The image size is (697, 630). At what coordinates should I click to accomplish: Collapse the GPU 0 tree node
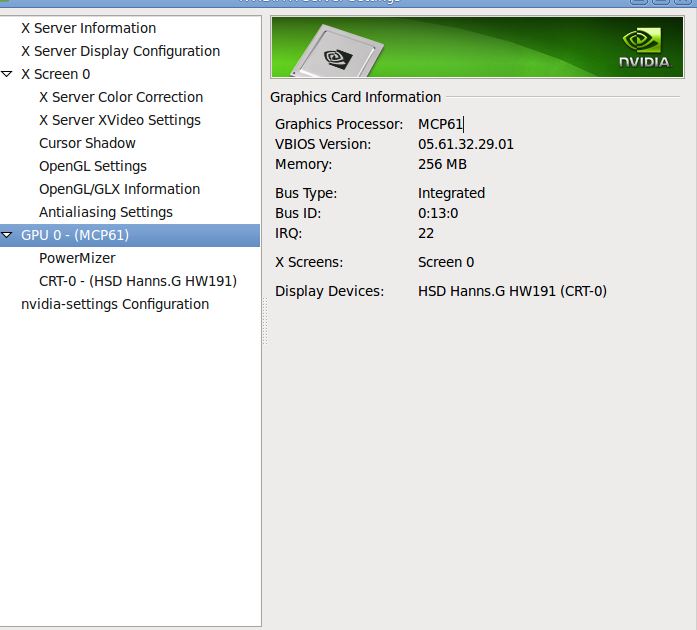click(x=7, y=235)
